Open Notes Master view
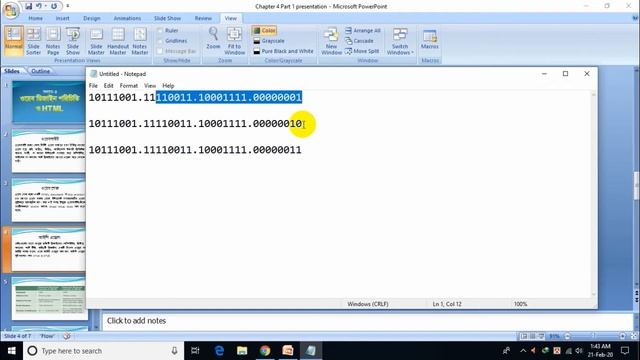 click(x=140, y=40)
